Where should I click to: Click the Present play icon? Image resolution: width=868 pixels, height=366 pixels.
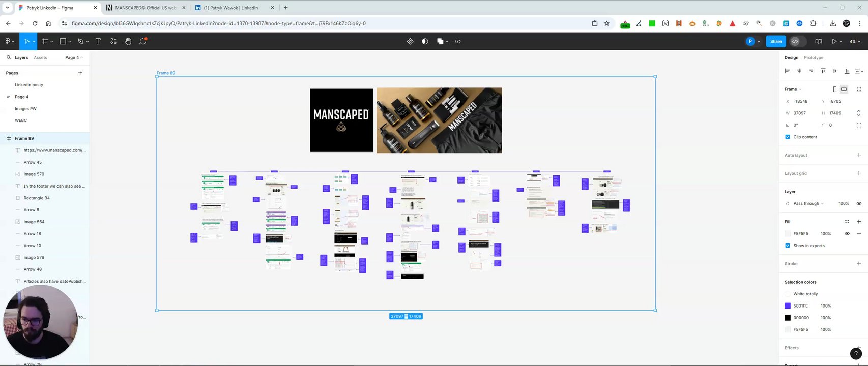[x=834, y=41]
